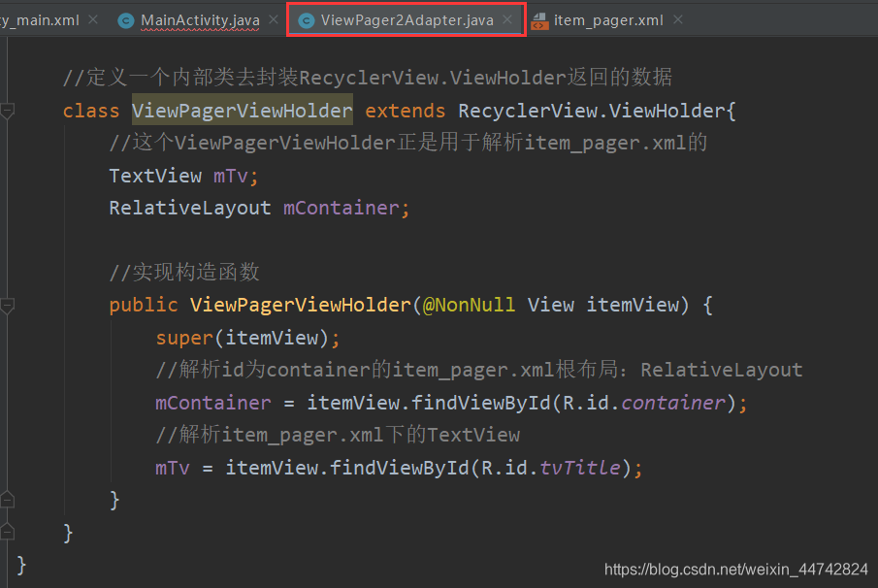
Task: Click the findViewById call on mContainer line
Action: [481, 404]
